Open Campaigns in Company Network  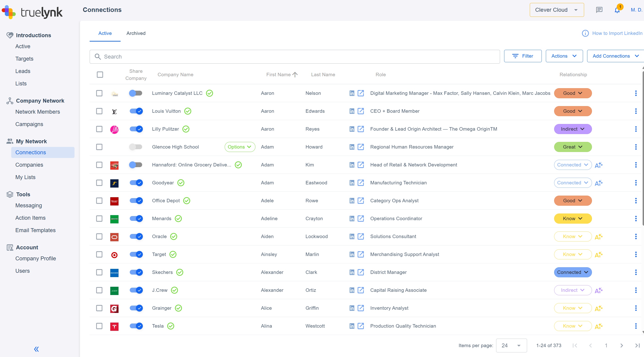click(x=29, y=124)
